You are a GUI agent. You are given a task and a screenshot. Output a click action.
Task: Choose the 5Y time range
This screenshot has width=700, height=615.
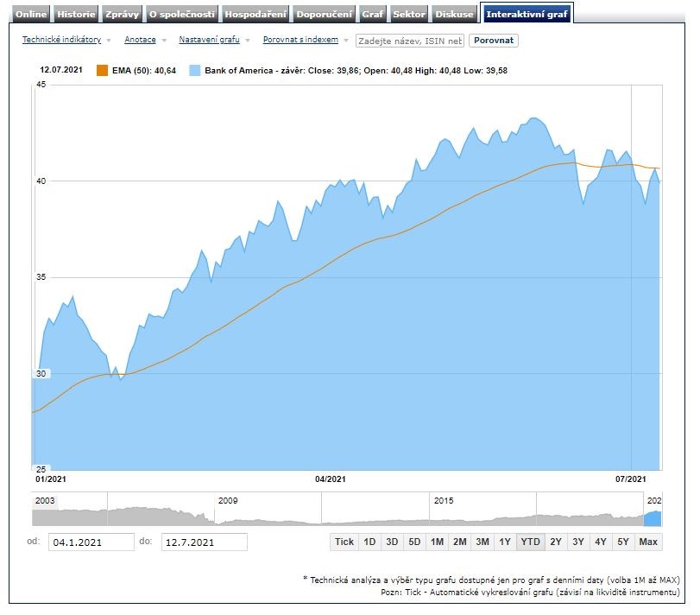pyautogui.click(x=623, y=542)
